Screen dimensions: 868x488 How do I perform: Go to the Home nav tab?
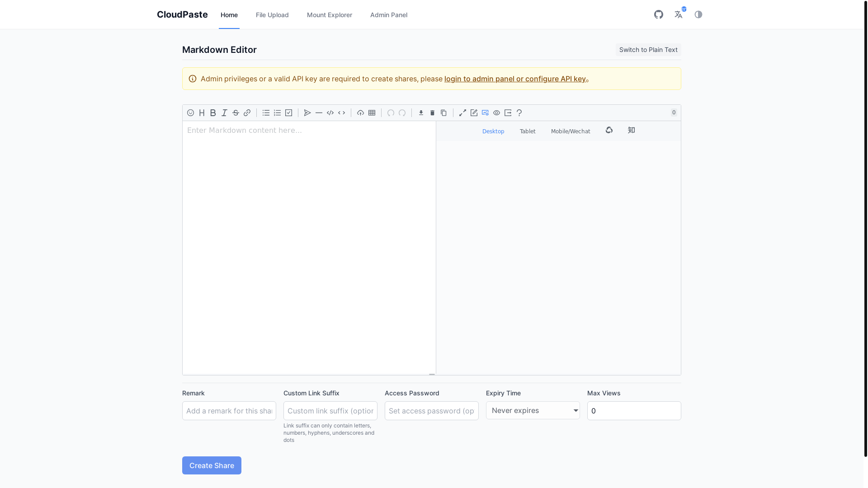(x=229, y=15)
